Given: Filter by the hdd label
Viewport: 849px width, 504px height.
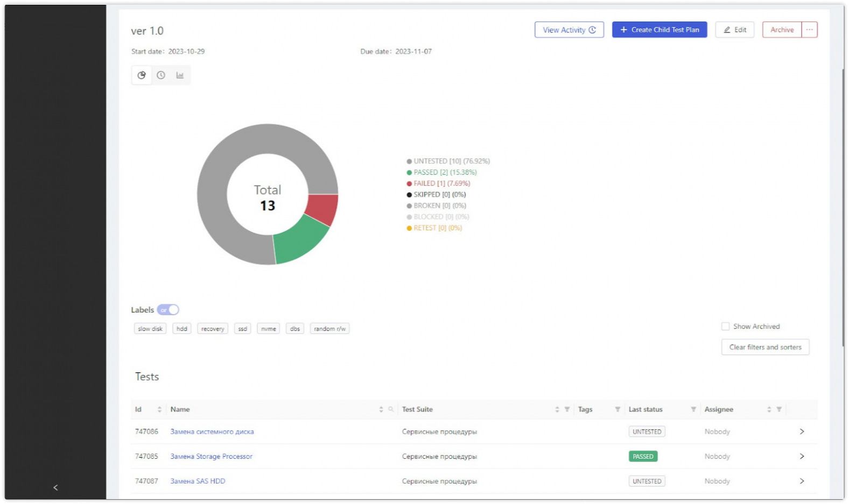Looking at the screenshot, I should [182, 329].
